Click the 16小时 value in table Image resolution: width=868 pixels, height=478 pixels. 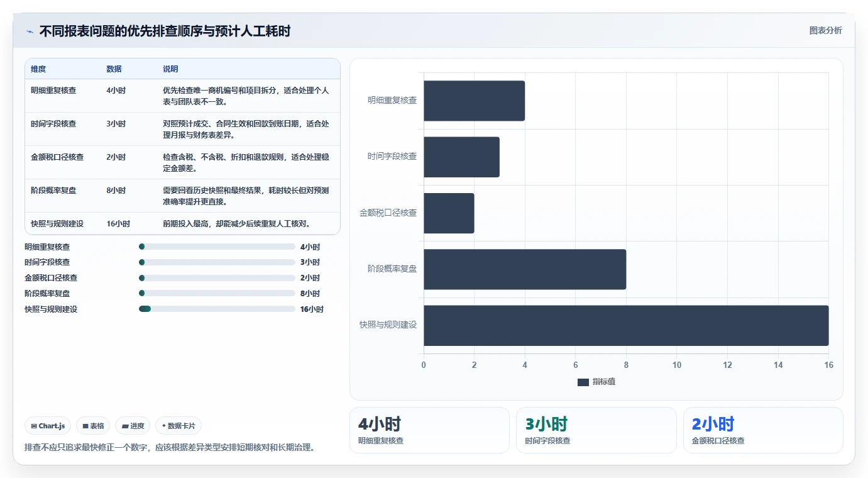(118, 224)
